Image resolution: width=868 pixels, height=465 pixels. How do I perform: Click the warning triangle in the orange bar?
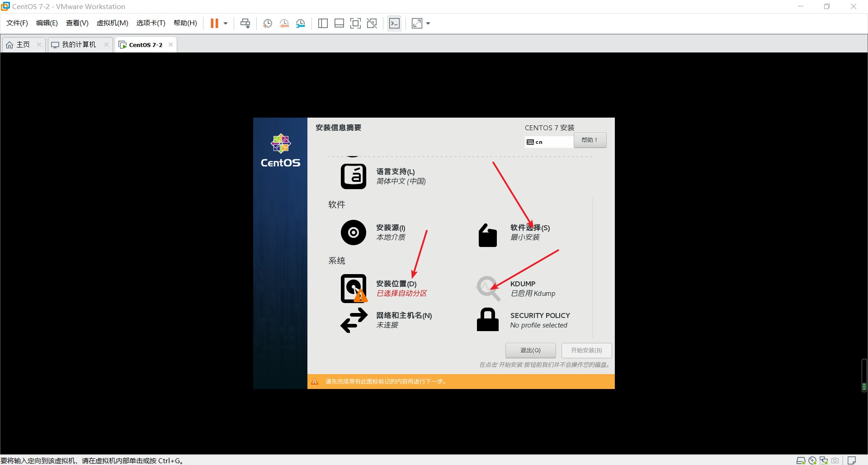(x=315, y=382)
